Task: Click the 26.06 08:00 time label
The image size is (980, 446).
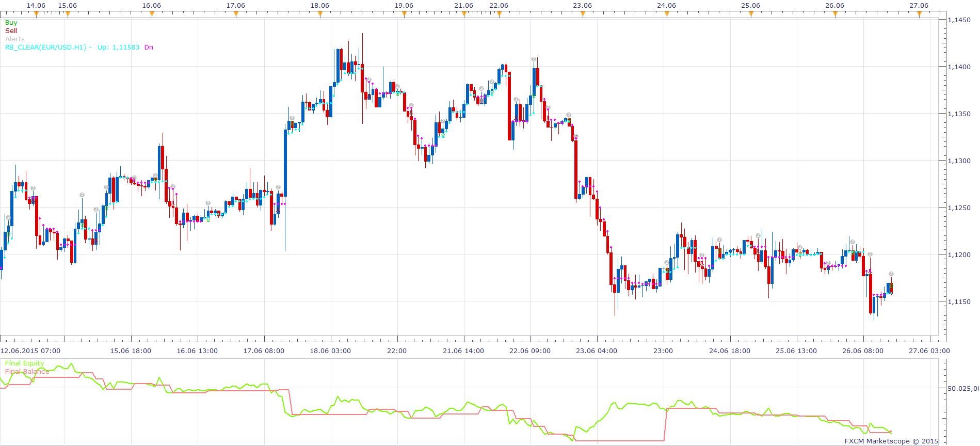Action: (863, 351)
